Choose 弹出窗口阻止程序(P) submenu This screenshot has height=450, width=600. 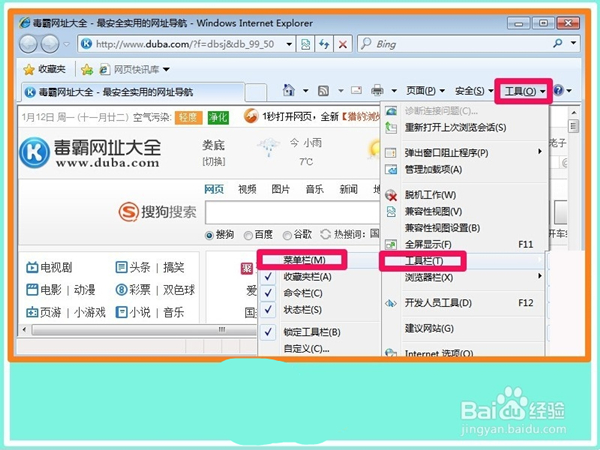pos(464,153)
